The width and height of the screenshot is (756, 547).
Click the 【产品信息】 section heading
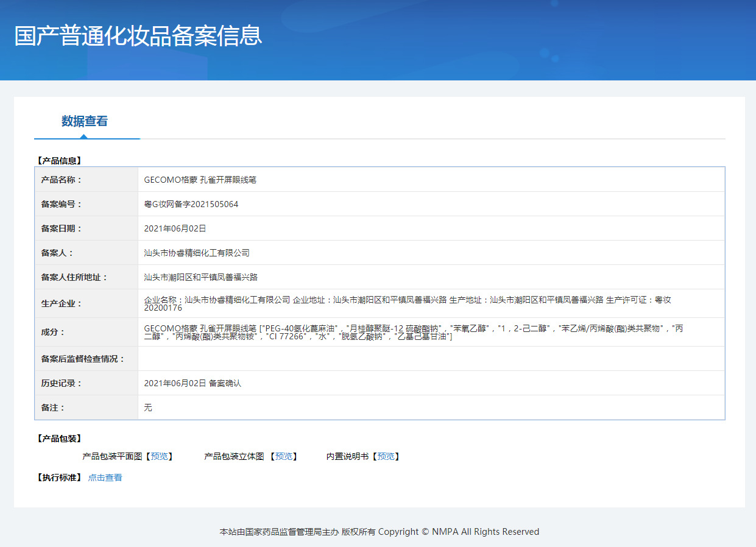click(x=59, y=161)
